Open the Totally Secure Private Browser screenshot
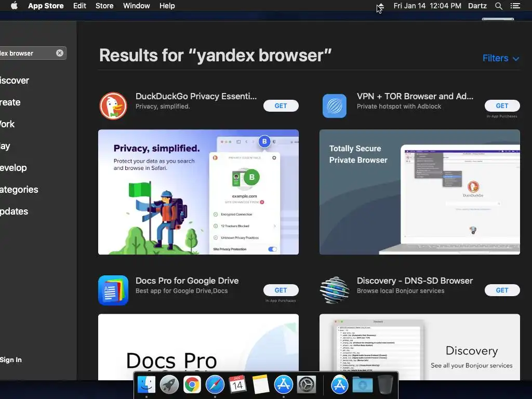Screen dimensions: 532x399 point(420,192)
